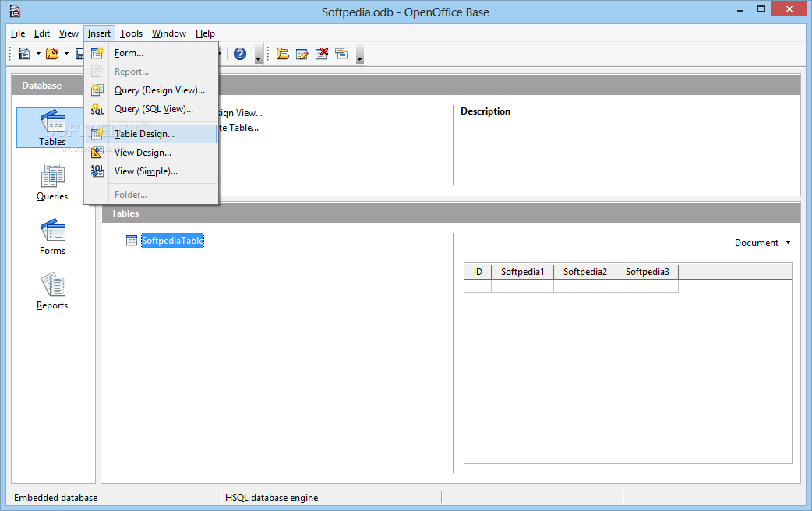Click the Save disk icon
The height and width of the screenshot is (511, 812).
(79, 53)
